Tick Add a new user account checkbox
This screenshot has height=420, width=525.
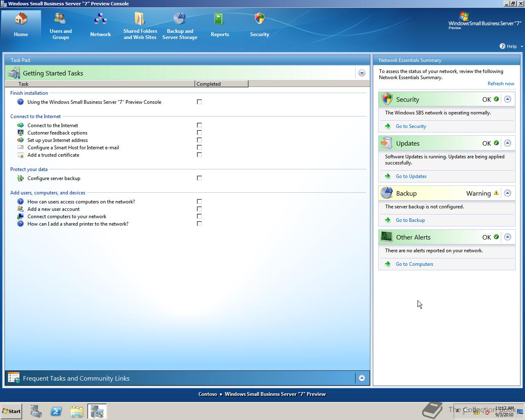[199, 209]
